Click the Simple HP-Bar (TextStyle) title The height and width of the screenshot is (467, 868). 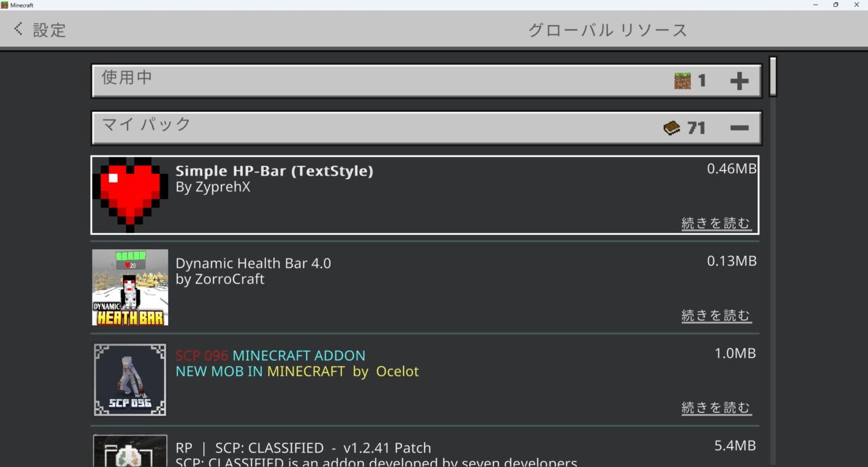click(x=274, y=171)
